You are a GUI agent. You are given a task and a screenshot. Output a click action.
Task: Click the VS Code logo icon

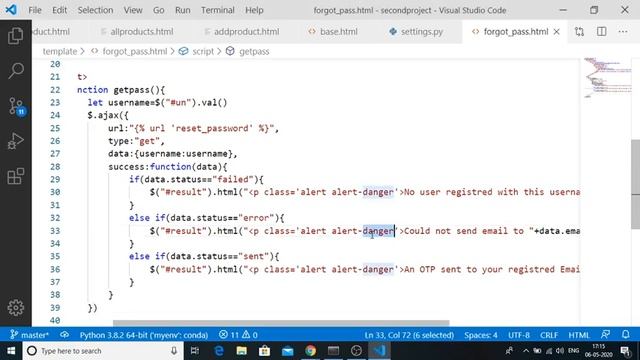(x=11, y=10)
